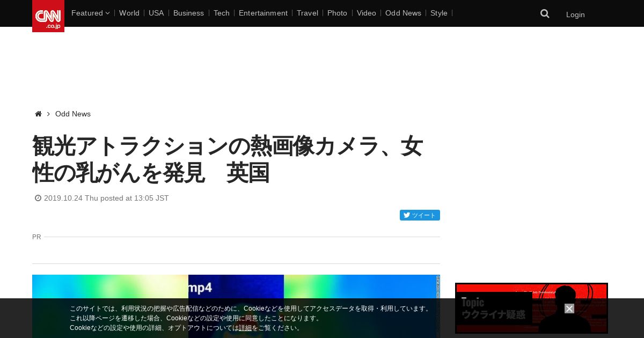Expand the Featured dropdown menu

[90, 13]
